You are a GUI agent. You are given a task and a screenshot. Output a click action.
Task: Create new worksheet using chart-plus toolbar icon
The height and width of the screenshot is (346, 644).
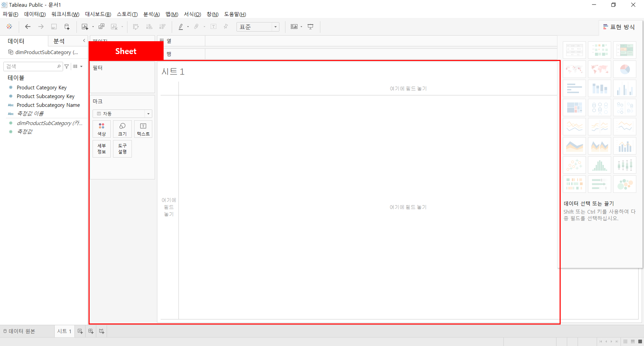click(x=85, y=27)
